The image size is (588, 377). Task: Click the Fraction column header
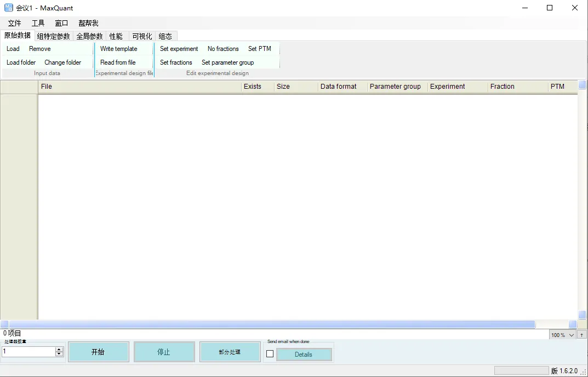point(518,87)
